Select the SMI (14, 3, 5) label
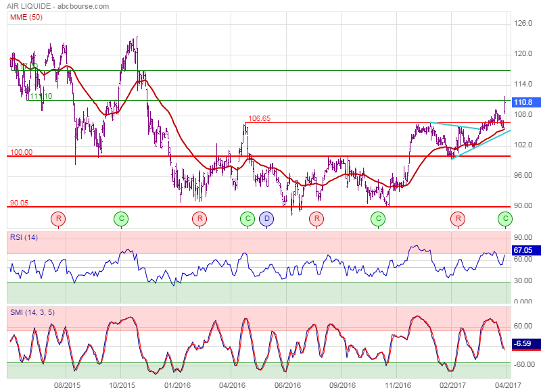 [x=32, y=312]
